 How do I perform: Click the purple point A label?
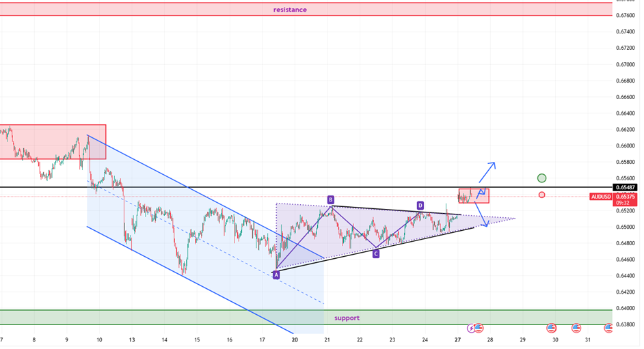tap(276, 275)
